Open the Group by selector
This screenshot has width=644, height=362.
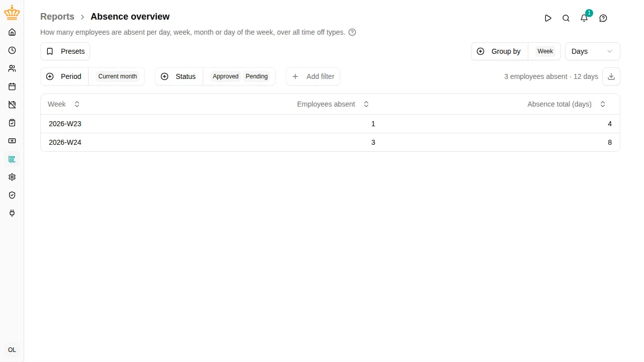pyautogui.click(x=500, y=51)
